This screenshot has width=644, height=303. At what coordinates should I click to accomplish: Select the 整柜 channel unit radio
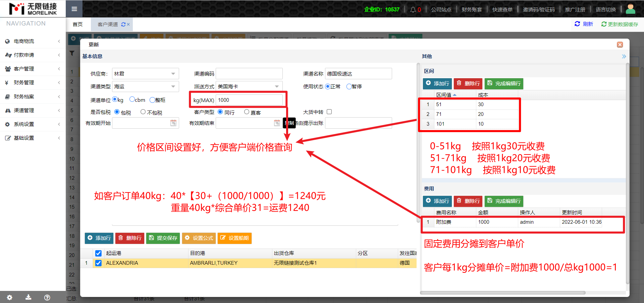tap(152, 100)
